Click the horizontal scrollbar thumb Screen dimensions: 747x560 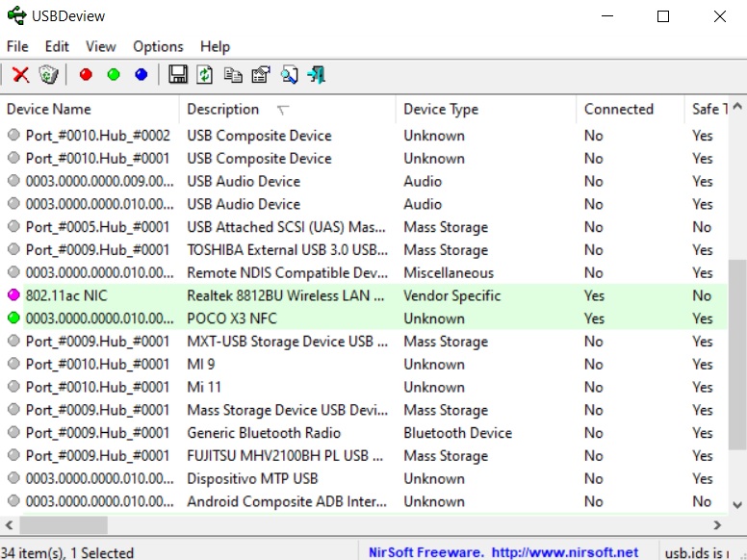[x=64, y=525]
